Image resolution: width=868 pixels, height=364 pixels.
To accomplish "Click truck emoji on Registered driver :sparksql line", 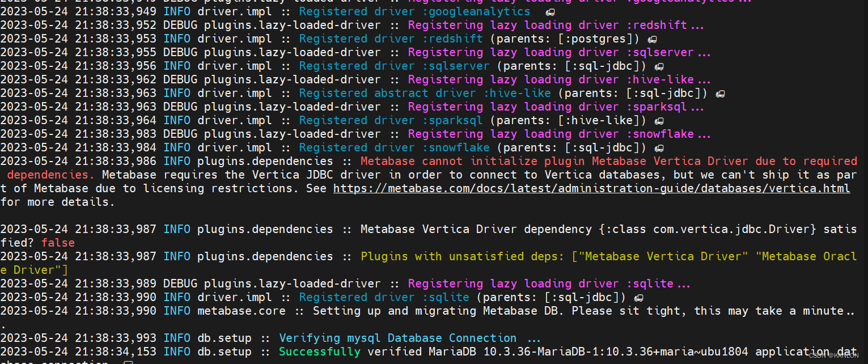I will 659,121.
